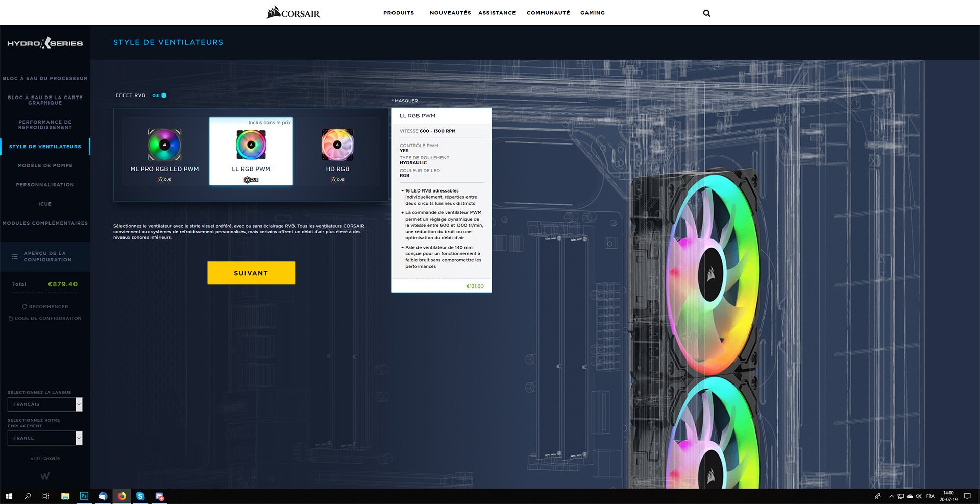Choose the LL RGB PWM fan card
980x504 pixels.
(251, 152)
